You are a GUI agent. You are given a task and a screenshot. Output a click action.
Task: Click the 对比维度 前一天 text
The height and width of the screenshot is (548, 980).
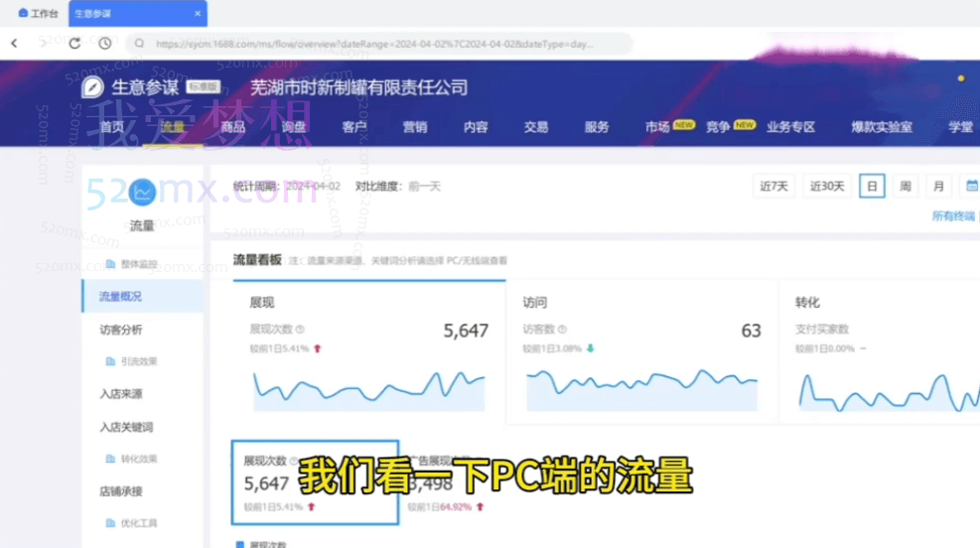click(398, 187)
